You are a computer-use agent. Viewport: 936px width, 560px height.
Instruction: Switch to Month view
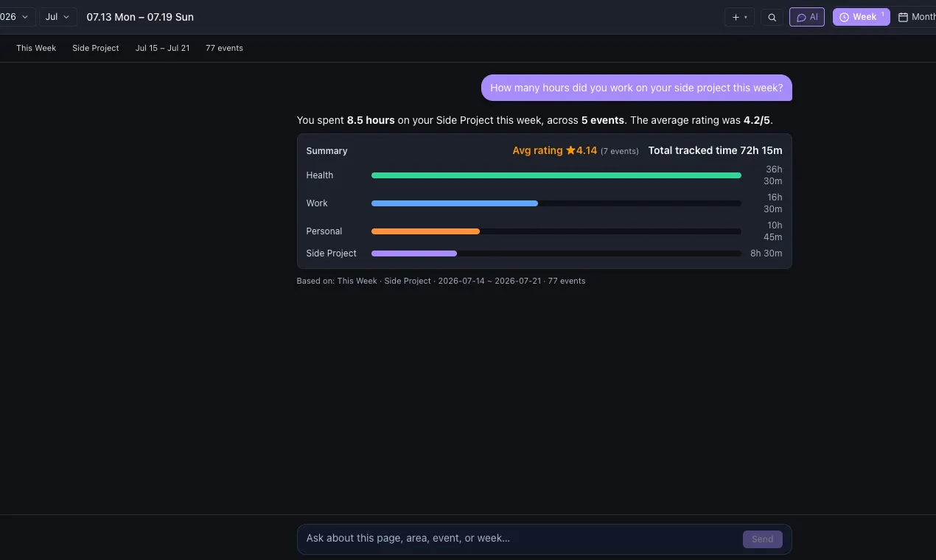pos(916,17)
